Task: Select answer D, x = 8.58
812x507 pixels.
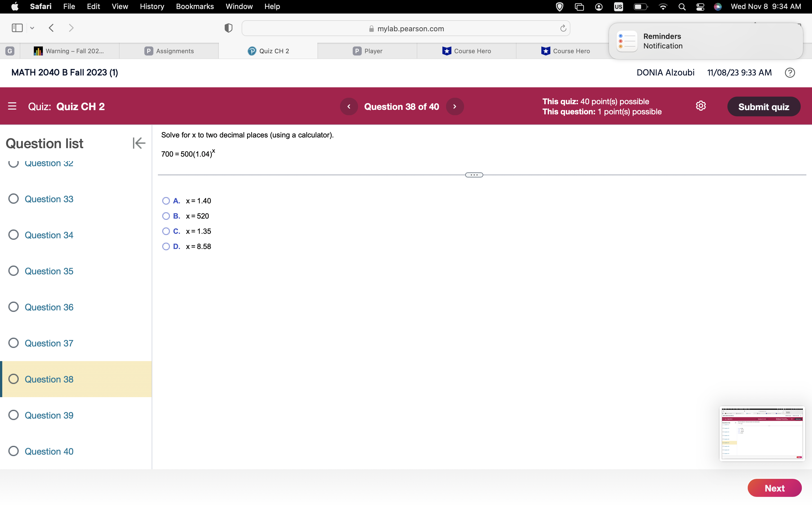Action: click(x=166, y=246)
